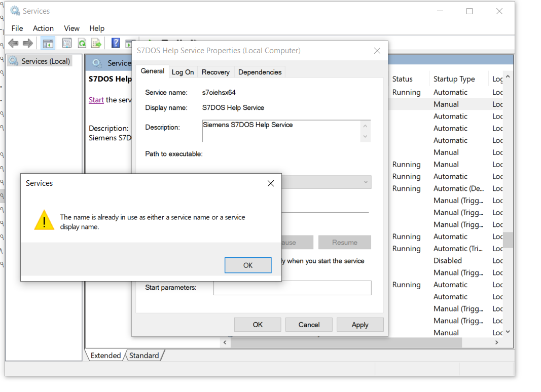The image size is (541, 392).
Task: Click inside the Description text box
Action: pos(281,131)
